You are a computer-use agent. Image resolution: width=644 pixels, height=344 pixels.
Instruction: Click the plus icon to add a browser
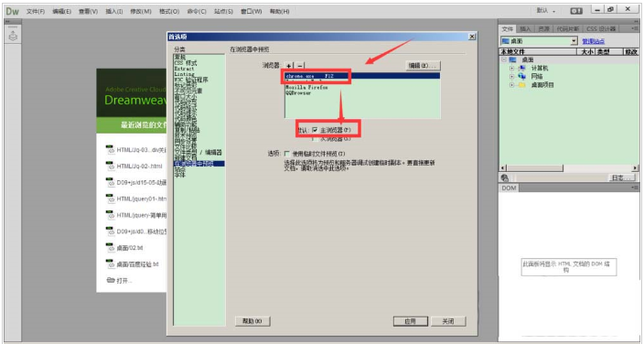coord(289,66)
